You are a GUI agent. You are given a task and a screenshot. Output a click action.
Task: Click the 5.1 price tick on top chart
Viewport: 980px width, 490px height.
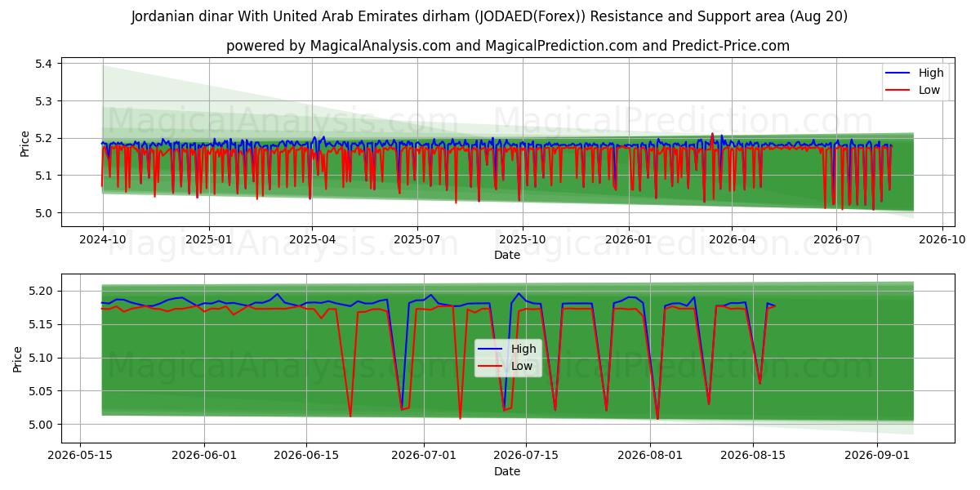click(44, 176)
